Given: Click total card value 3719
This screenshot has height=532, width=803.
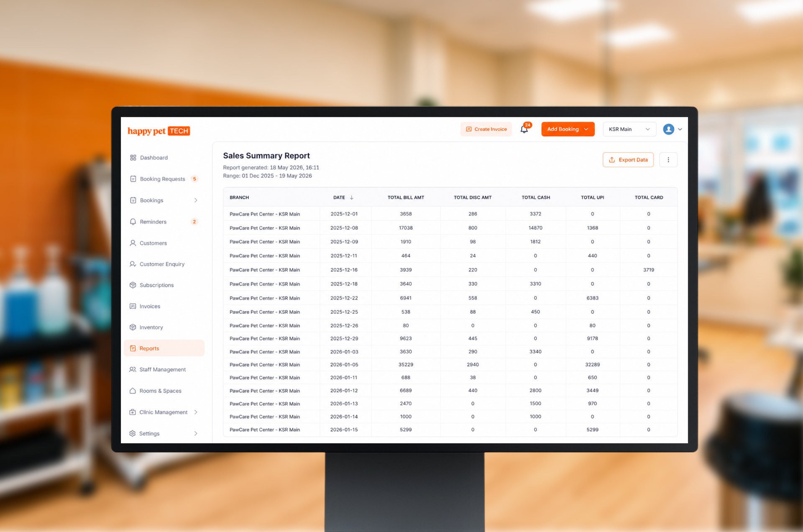Looking at the screenshot, I should [x=649, y=270].
